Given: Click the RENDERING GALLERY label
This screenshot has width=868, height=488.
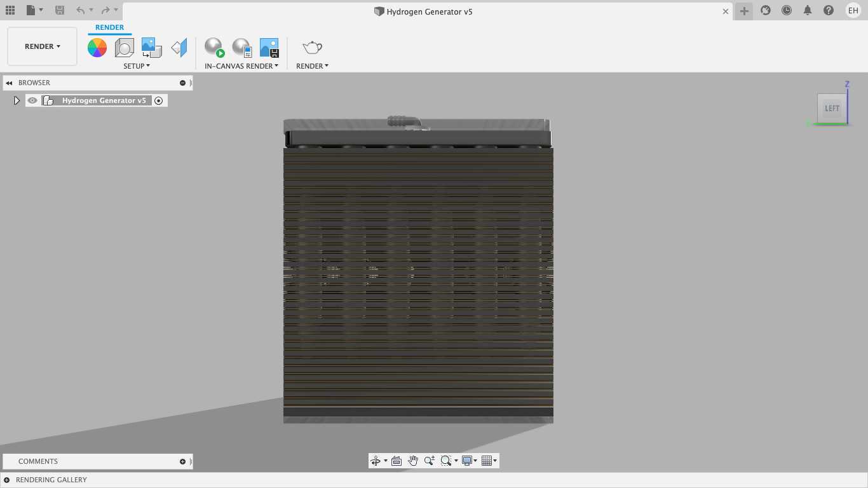Looking at the screenshot, I should [51, 480].
